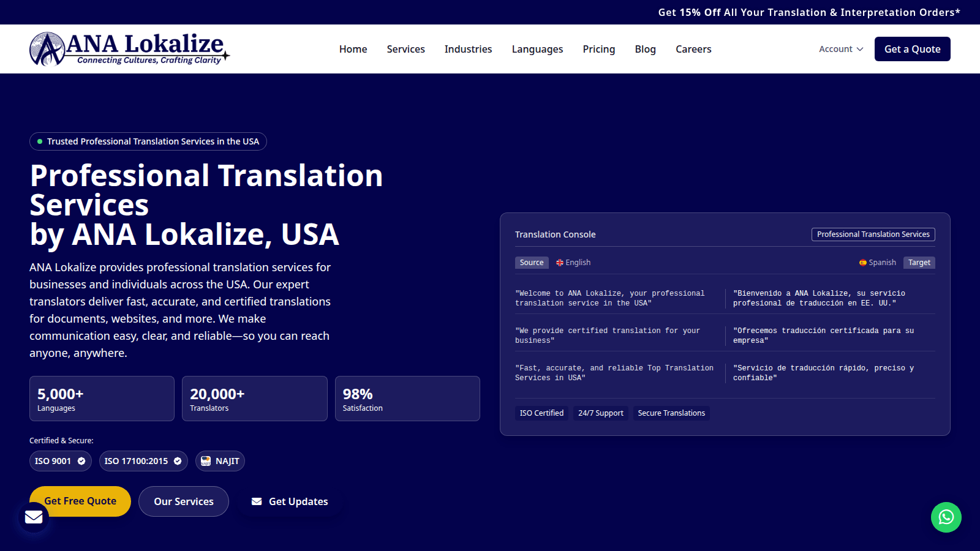
Task: Click the "Servicio de traducción rápido" text
Action: tap(823, 373)
